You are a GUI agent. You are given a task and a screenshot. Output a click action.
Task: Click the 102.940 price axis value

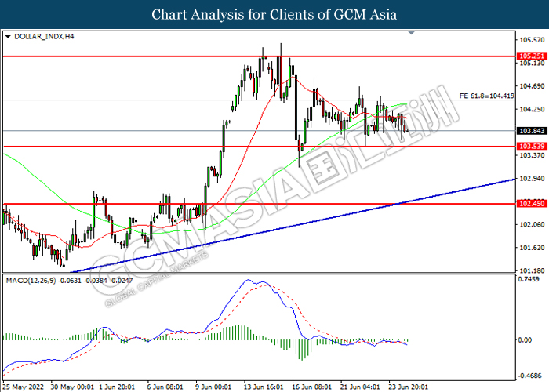[532, 179]
